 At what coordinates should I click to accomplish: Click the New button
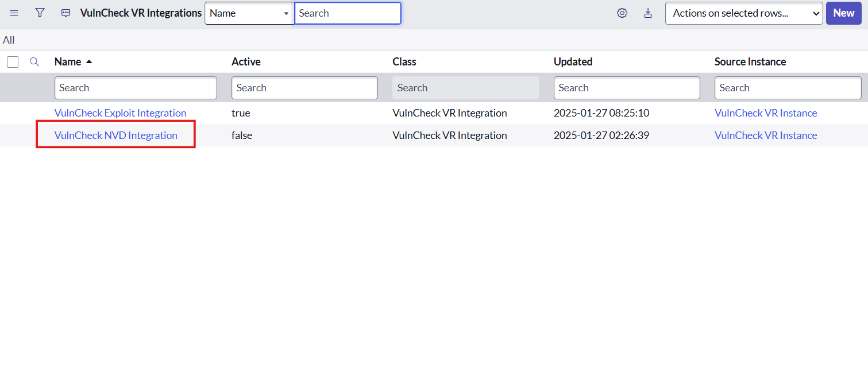click(x=844, y=13)
